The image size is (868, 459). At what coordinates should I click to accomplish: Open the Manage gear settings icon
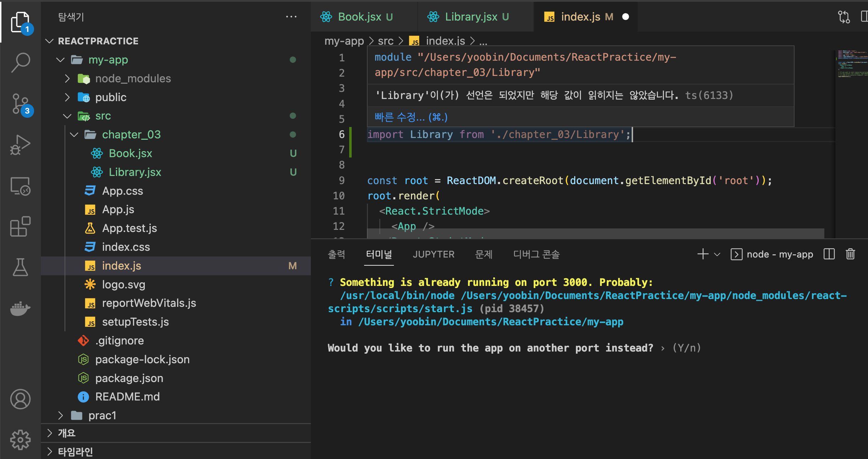point(21,440)
